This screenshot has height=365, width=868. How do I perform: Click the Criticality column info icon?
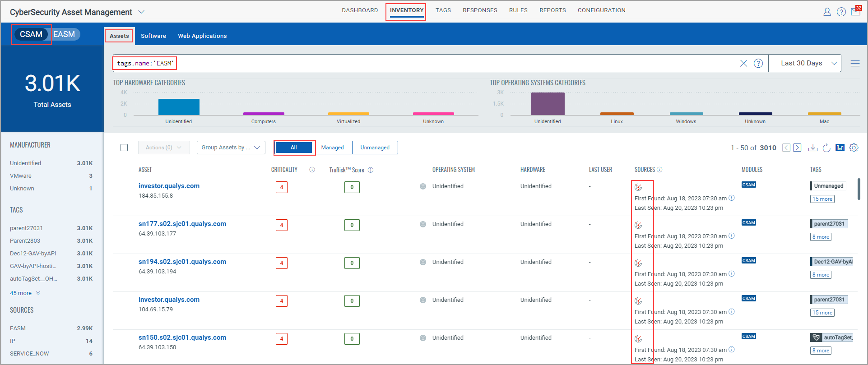click(312, 170)
